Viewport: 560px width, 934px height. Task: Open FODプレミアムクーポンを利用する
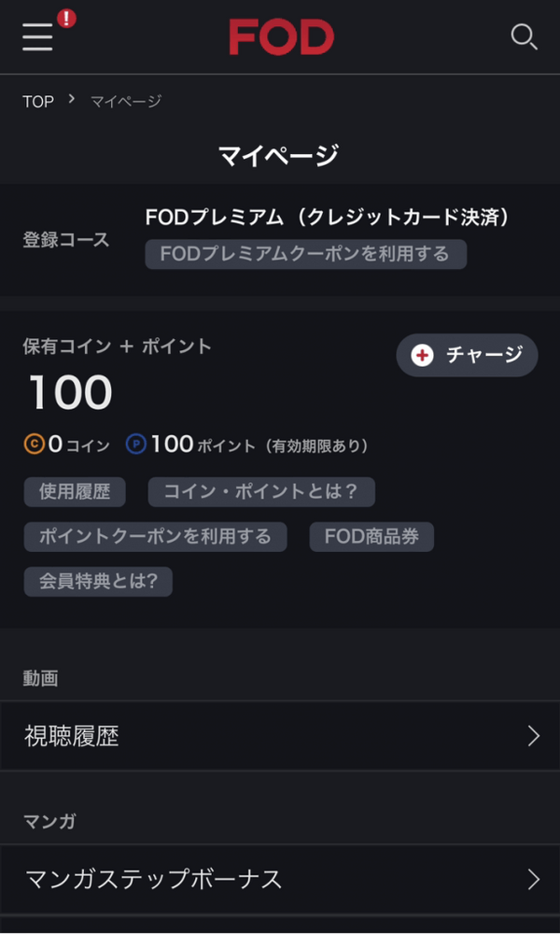coord(307,254)
